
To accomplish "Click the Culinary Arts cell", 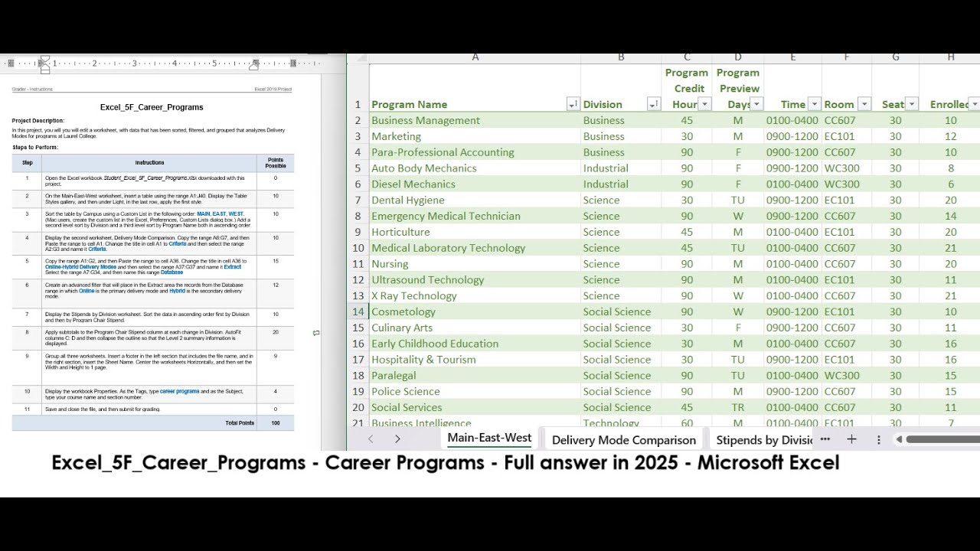I will click(x=475, y=328).
